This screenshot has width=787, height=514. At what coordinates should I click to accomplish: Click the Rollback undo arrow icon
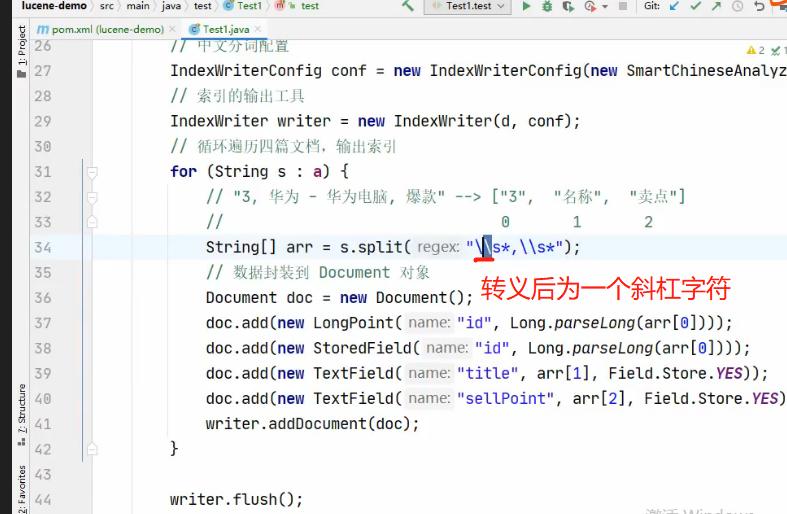click(759, 6)
